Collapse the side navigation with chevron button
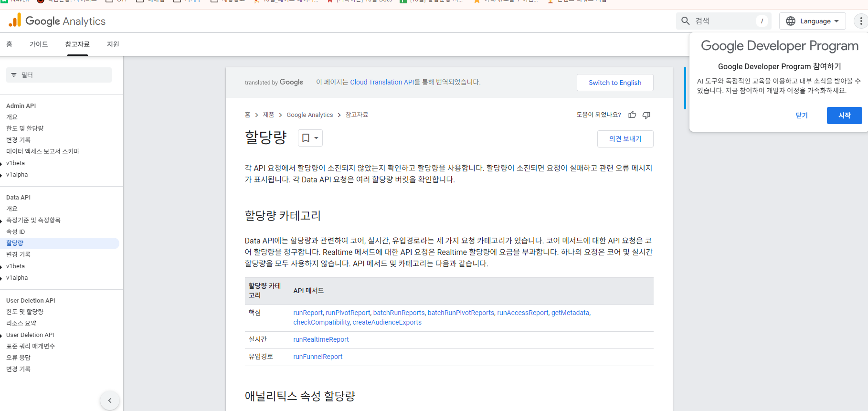 point(110,400)
